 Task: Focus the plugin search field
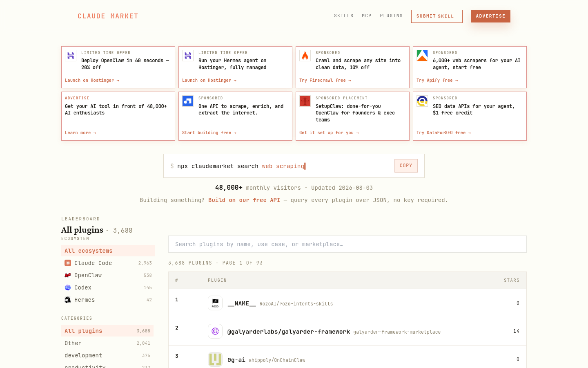point(347,244)
